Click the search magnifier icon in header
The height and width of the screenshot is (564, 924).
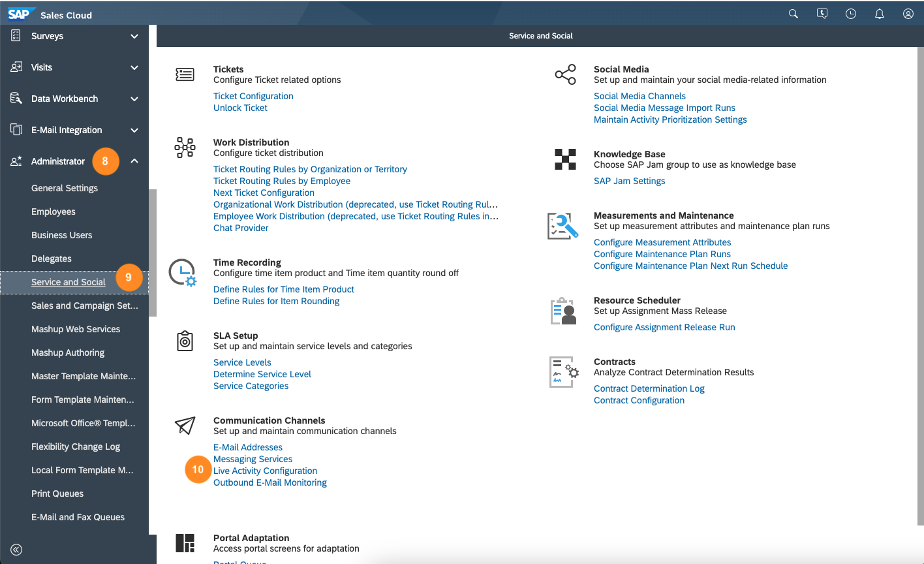pos(793,14)
